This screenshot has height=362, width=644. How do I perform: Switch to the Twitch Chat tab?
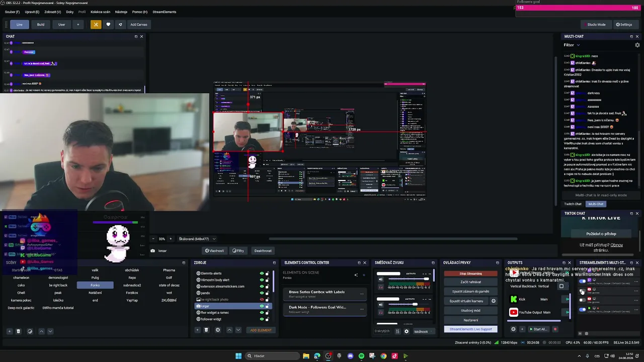point(573,204)
